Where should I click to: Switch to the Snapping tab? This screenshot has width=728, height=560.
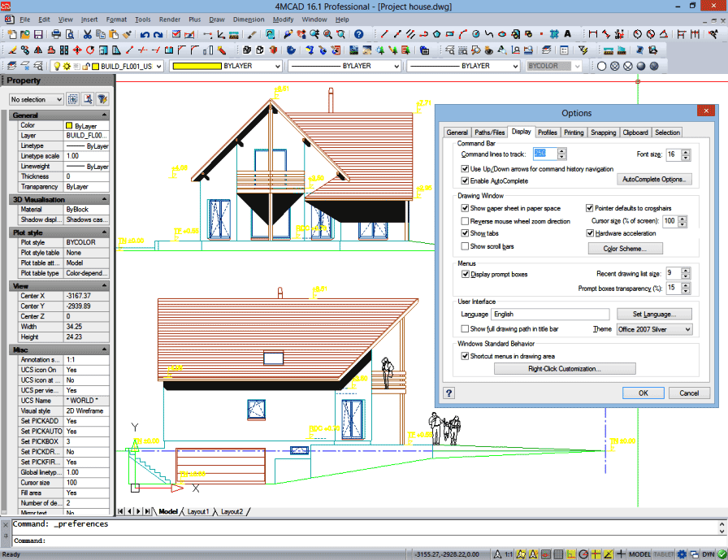pos(603,132)
